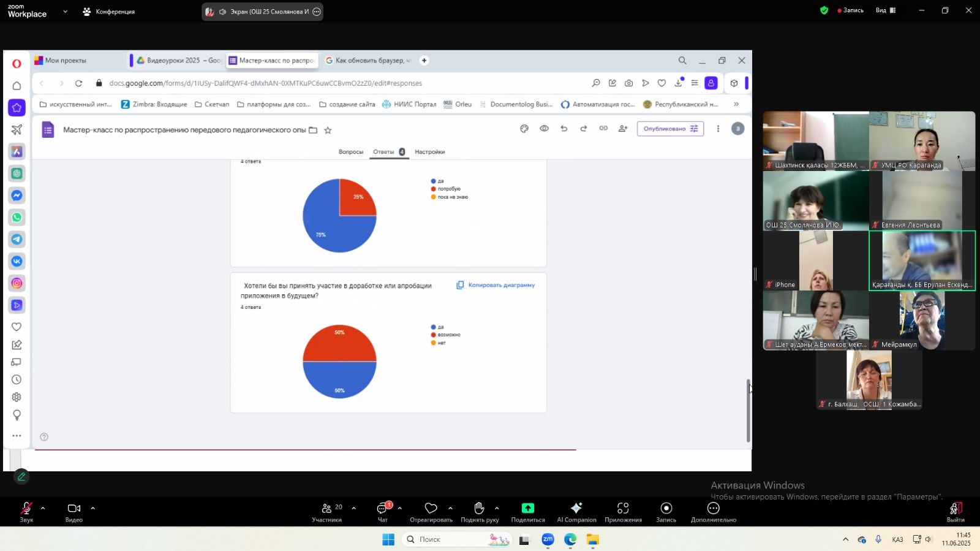Open the Conference tab at the top
The image size is (980, 551).
pos(109,12)
